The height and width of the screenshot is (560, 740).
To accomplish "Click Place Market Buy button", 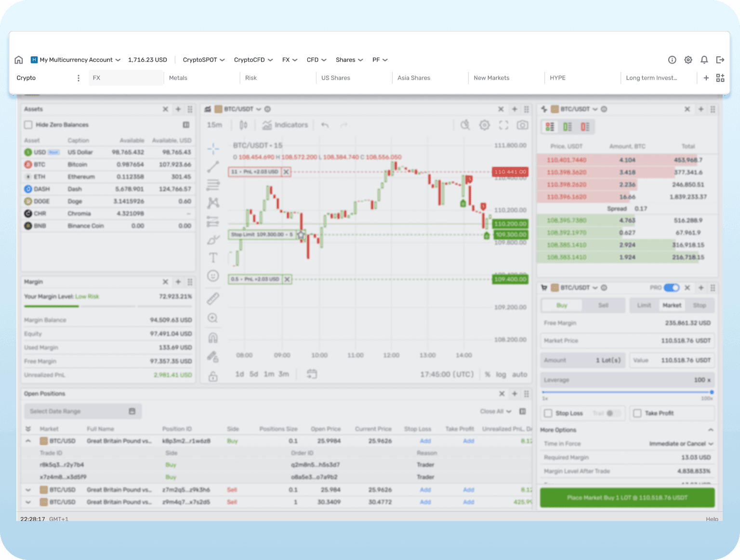I will (627, 498).
